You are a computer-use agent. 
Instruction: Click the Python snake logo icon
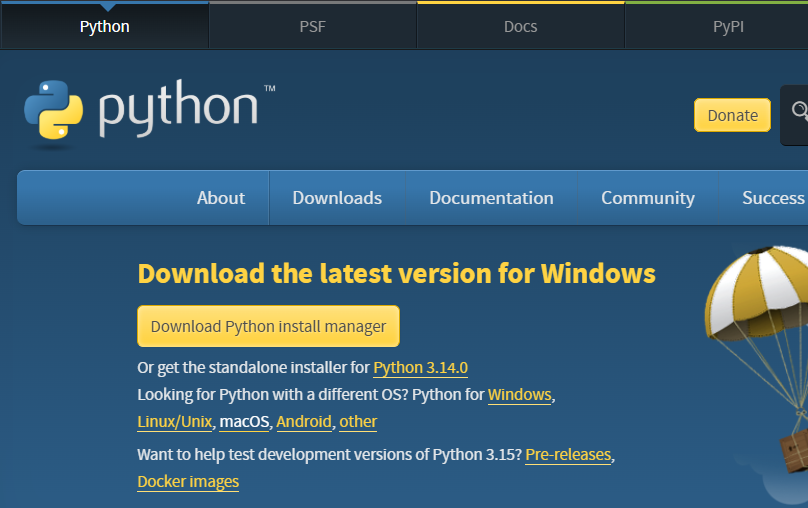[x=54, y=110]
